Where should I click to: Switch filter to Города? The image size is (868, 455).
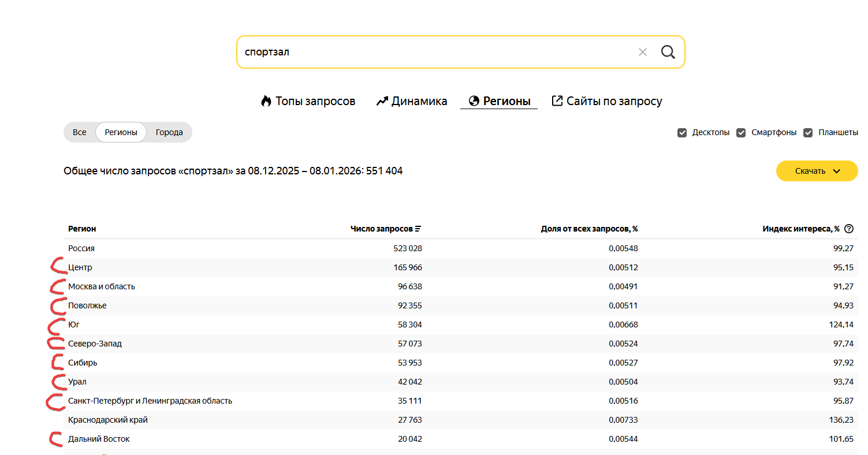pos(169,132)
